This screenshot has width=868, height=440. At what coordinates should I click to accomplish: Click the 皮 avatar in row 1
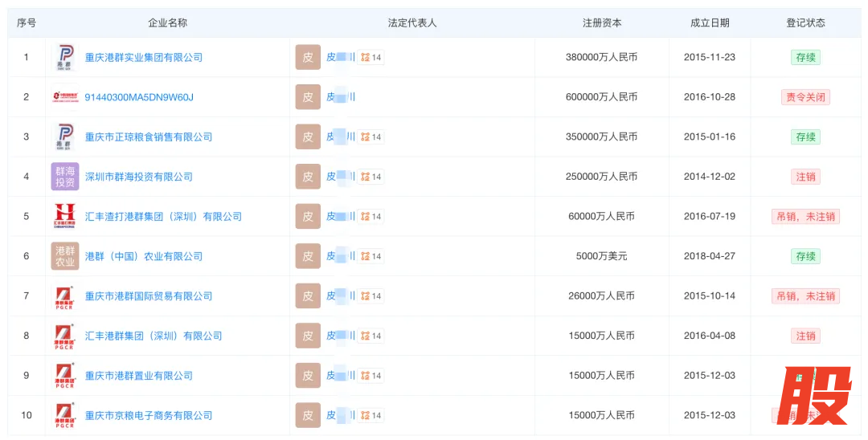point(308,58)
